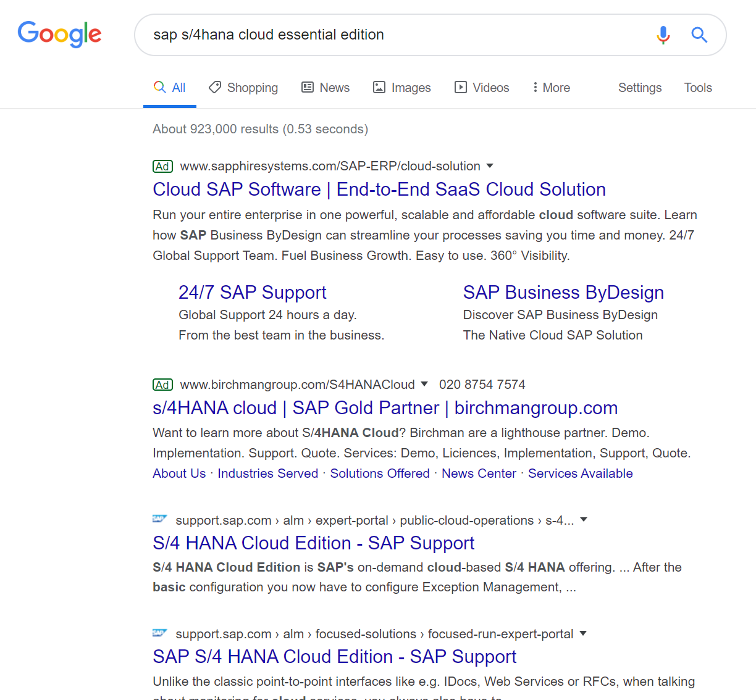Expand dropdown arrow next to sapphiresystems.com URL

pos(490,165)
